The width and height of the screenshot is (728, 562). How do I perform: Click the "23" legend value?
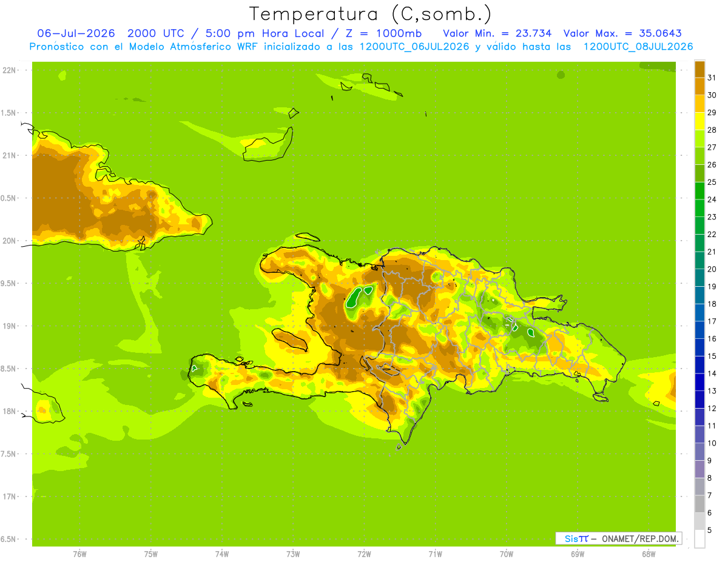[712, 217]
